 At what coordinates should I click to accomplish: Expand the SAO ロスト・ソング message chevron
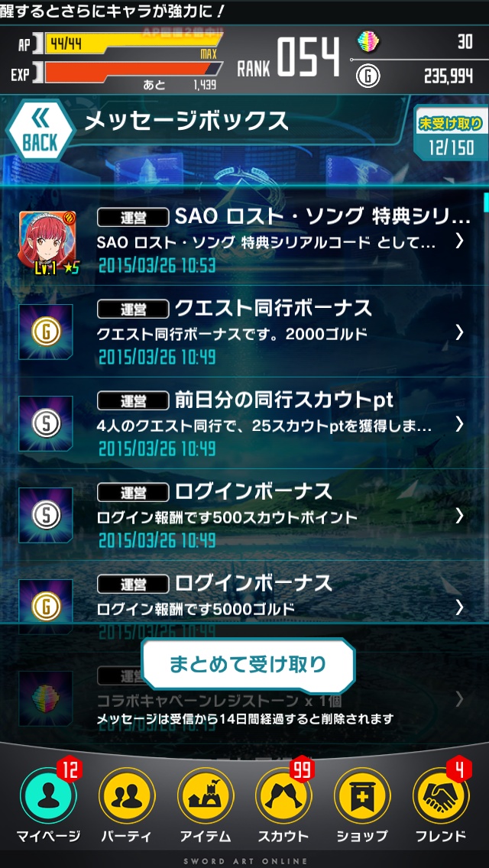coord(459,240)
